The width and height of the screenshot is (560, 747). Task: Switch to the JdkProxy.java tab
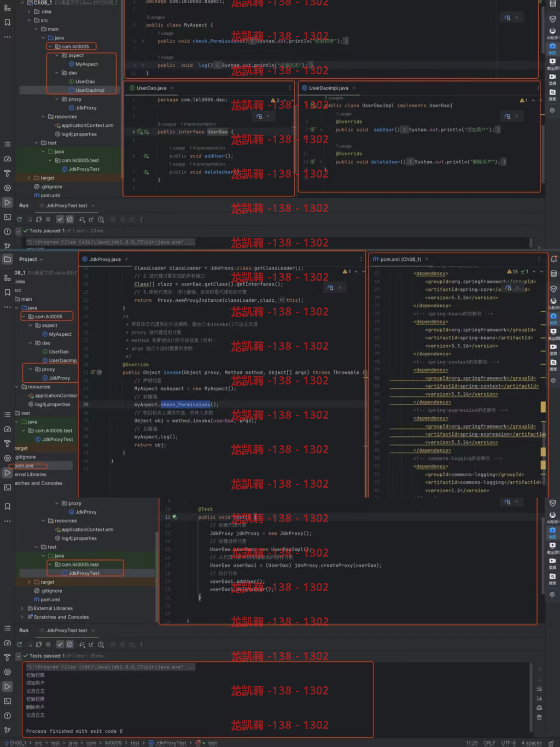pyautogui.click(x=104, y=259)
